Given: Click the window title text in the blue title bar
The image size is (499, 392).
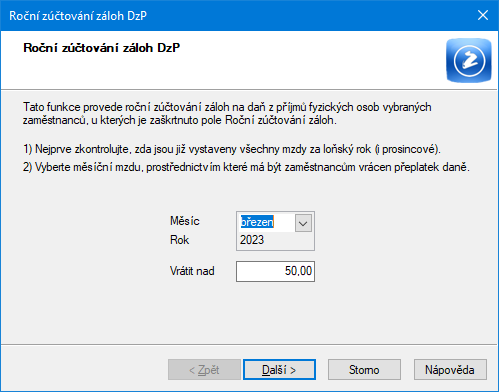Looking at the screenshot, I should [78, 16].
